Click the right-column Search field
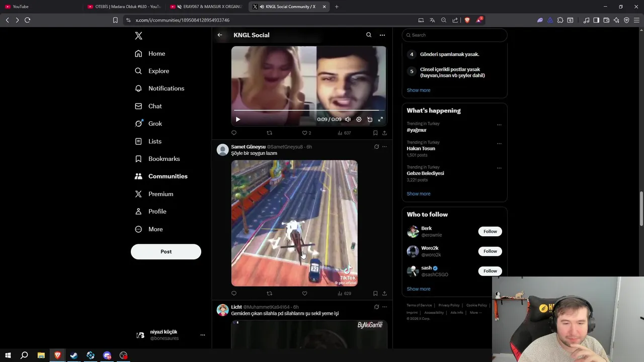 pyautogui.click(x=454, y=35)
